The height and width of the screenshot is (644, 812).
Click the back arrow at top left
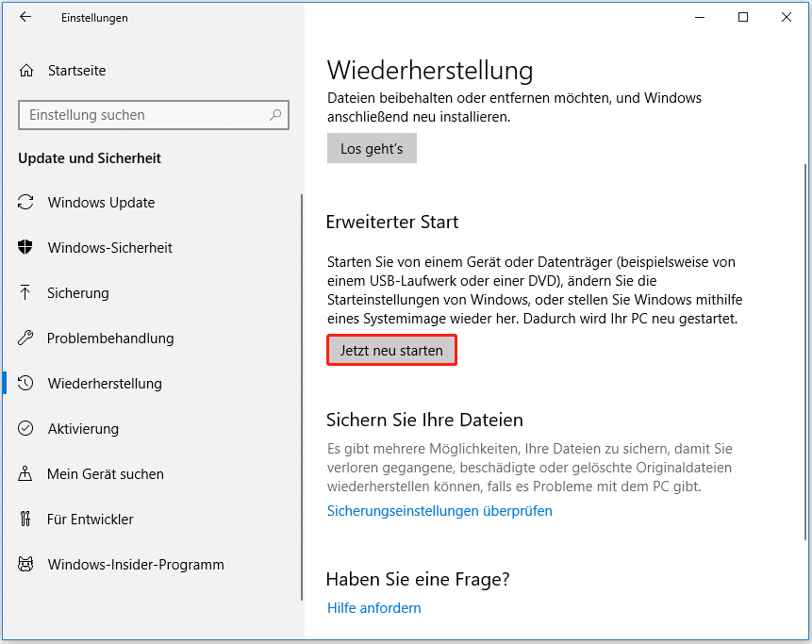[25, 17]
